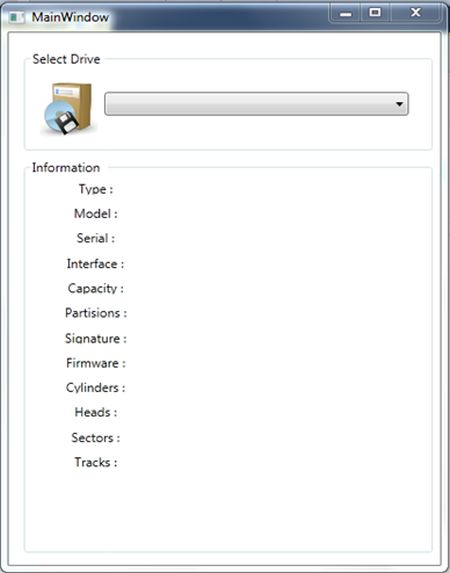
Task: Open the Select Drive combo box
Action: (256, 104)
